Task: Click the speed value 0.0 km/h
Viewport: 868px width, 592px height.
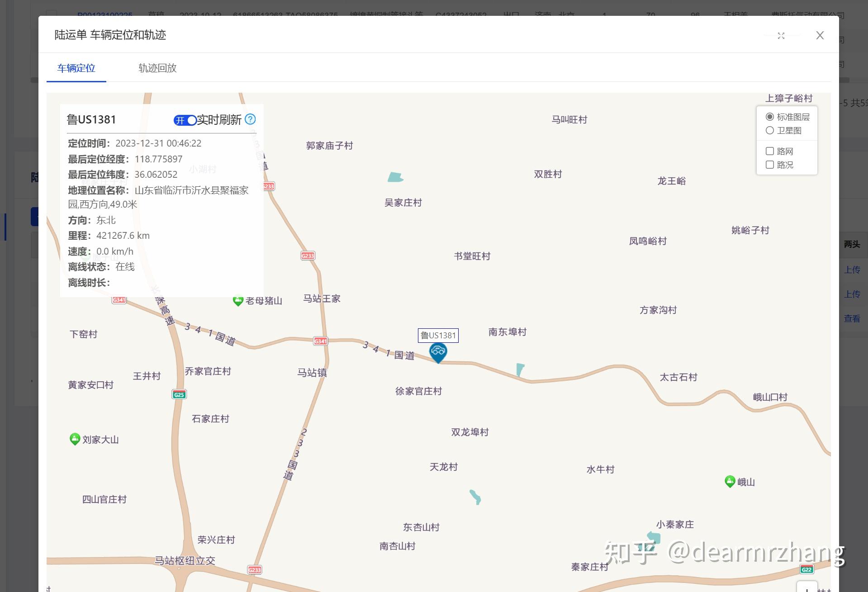Action: click(x=115, y=251)
